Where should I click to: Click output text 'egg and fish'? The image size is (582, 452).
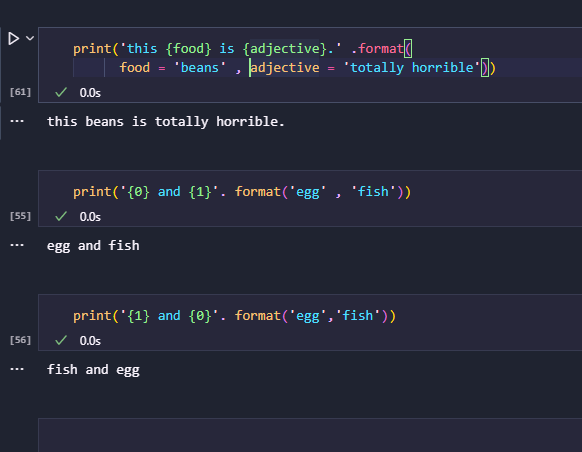coord(93,246)
